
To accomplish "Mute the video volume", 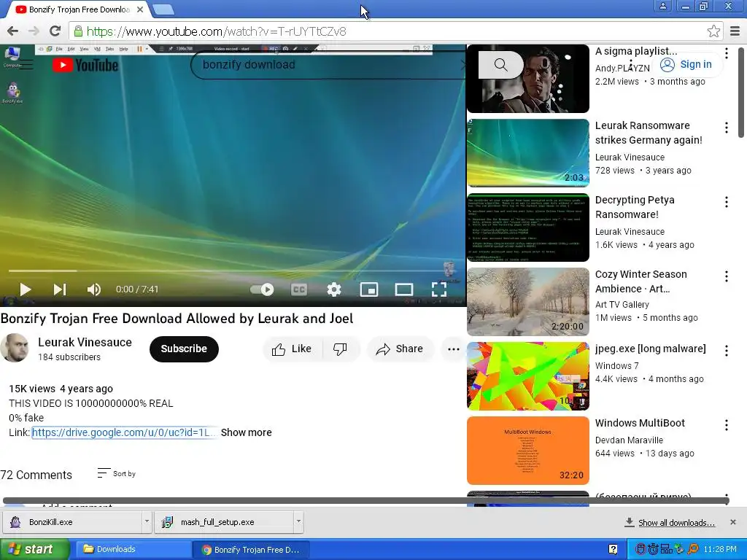I will (94, 289).
